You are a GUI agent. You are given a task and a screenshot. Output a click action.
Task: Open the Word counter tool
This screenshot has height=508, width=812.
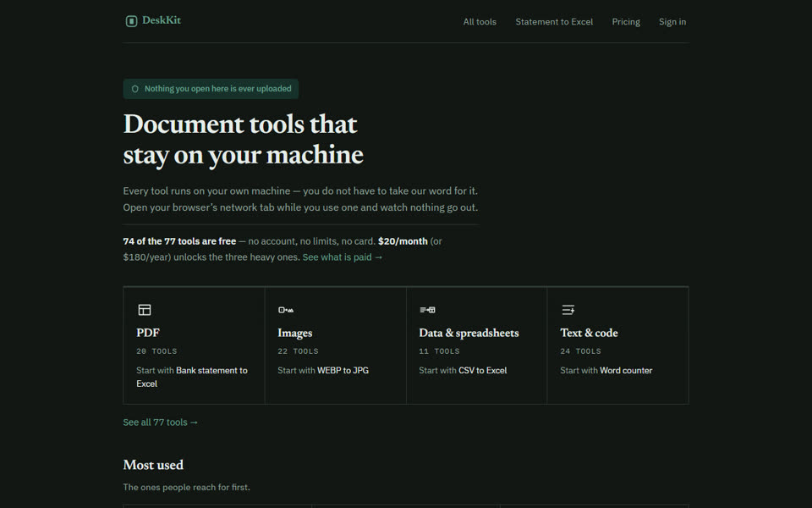click(626, 370)
